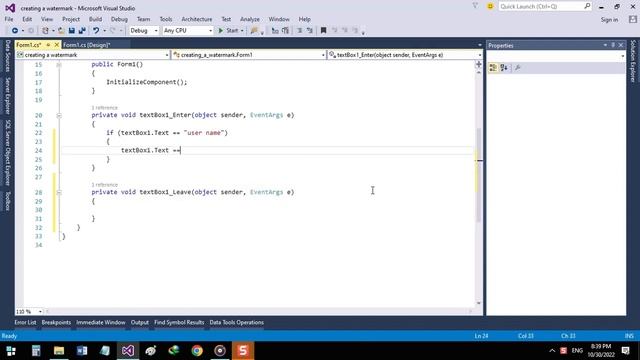The image size is (640, 360).
Task: Click the Categorized icon in Properties panel
Action: [x=493, y=68]
